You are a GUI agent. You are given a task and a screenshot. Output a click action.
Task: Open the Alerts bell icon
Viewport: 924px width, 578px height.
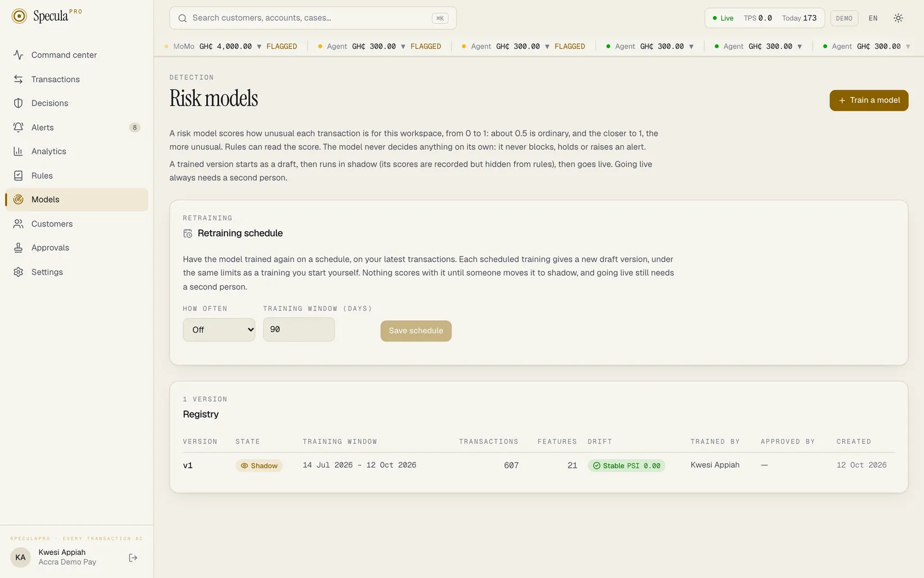(x=18, y=127)
